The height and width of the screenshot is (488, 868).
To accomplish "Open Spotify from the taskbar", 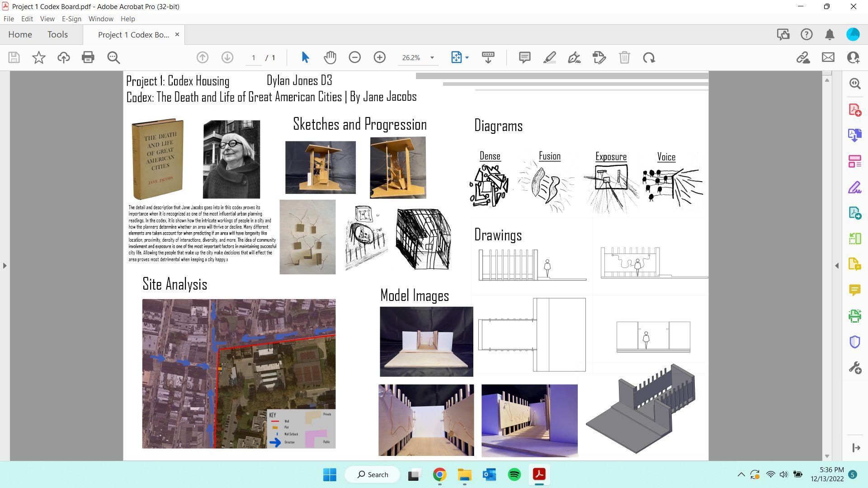I will (514, 474).
